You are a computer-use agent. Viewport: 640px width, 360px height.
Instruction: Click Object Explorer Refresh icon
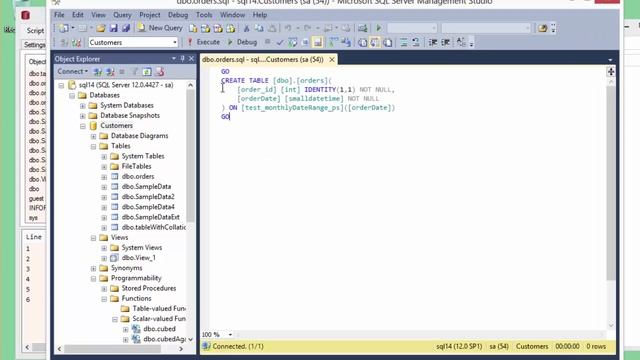(x=147, y=72)
